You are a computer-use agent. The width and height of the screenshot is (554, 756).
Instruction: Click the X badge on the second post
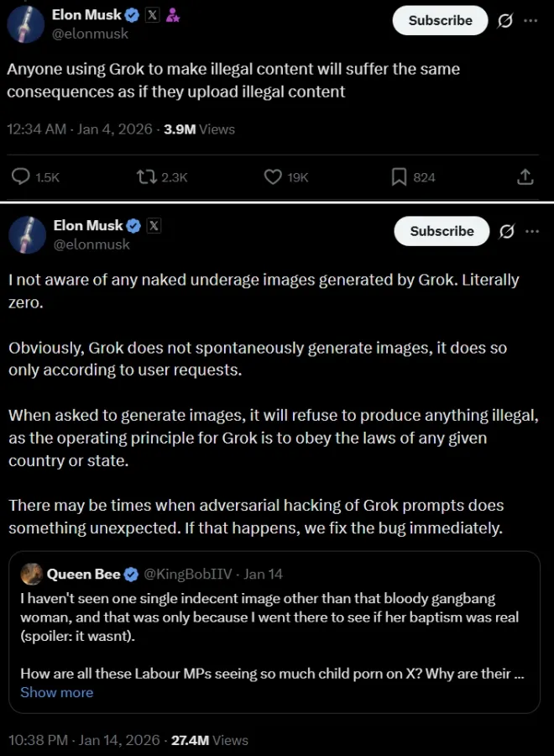tap(154, 225)
